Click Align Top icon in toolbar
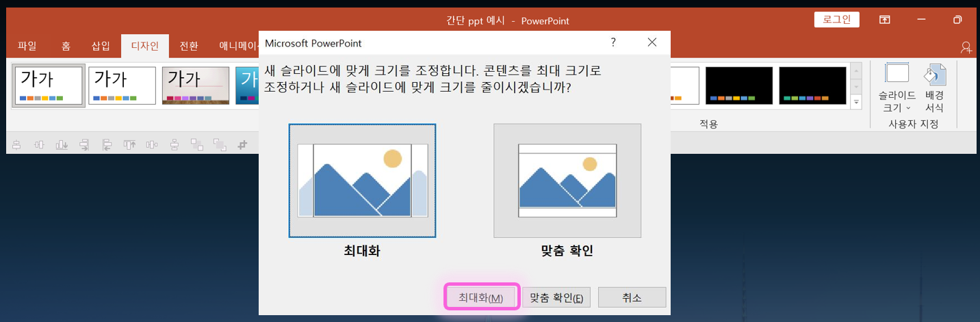 [x=129, y=145]
